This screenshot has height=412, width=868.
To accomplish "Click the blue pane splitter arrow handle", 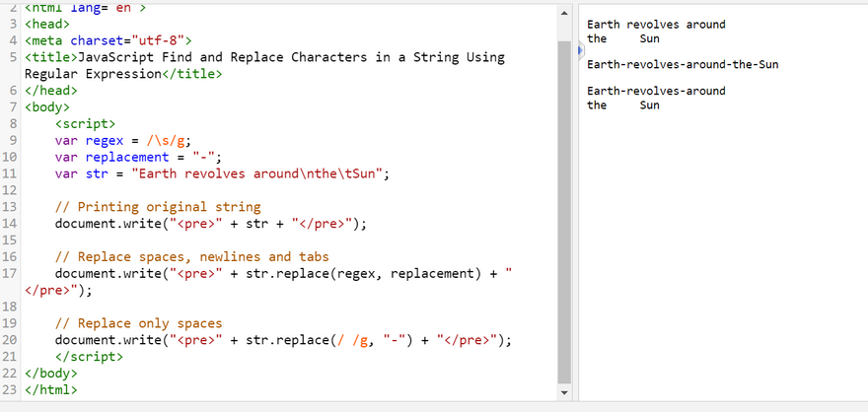I will coord(580,51).
